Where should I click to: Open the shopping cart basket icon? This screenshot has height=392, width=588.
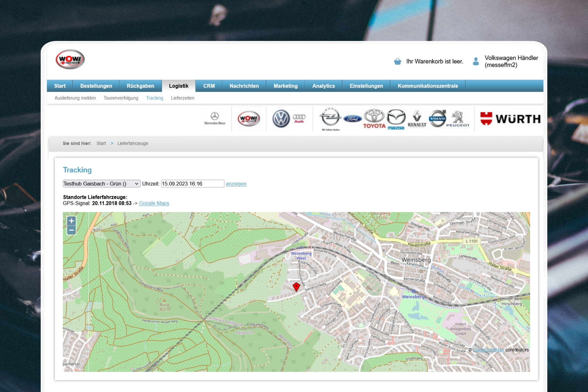(397, 61)
